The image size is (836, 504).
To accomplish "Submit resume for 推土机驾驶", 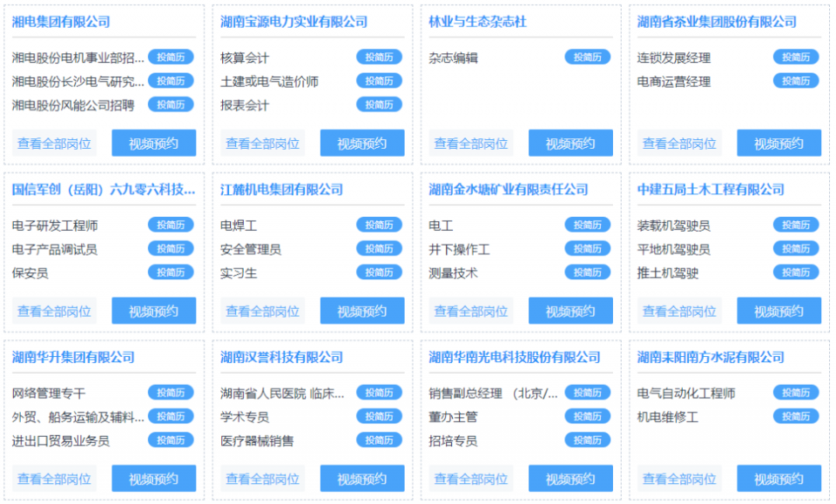I will 796,272.
